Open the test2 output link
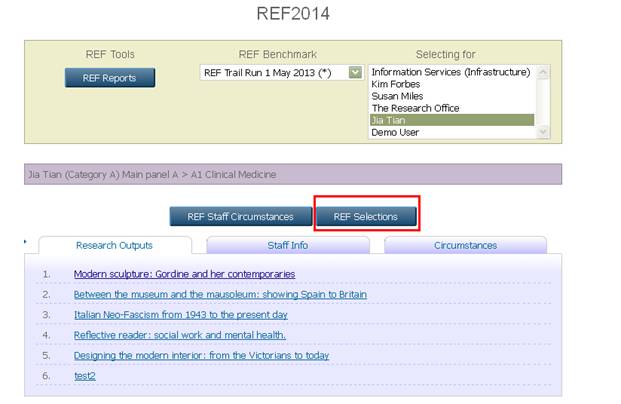The width and height of the screenshot is (621, 404). (x=85, y=375)
